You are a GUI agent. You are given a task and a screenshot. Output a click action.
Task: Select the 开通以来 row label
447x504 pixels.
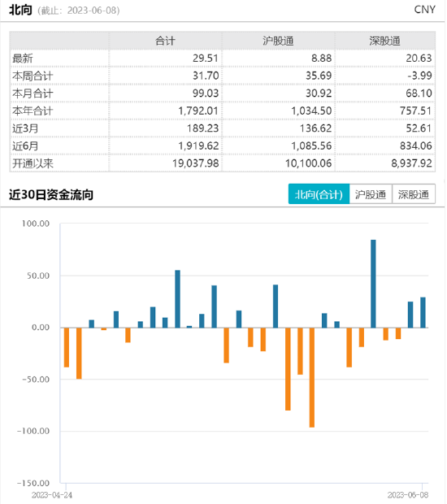click(x=33, y=163)
